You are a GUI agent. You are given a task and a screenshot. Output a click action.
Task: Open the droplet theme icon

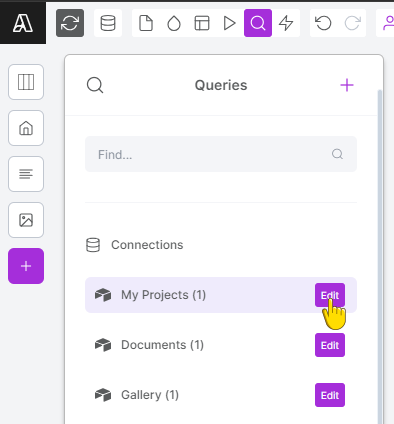174,23
